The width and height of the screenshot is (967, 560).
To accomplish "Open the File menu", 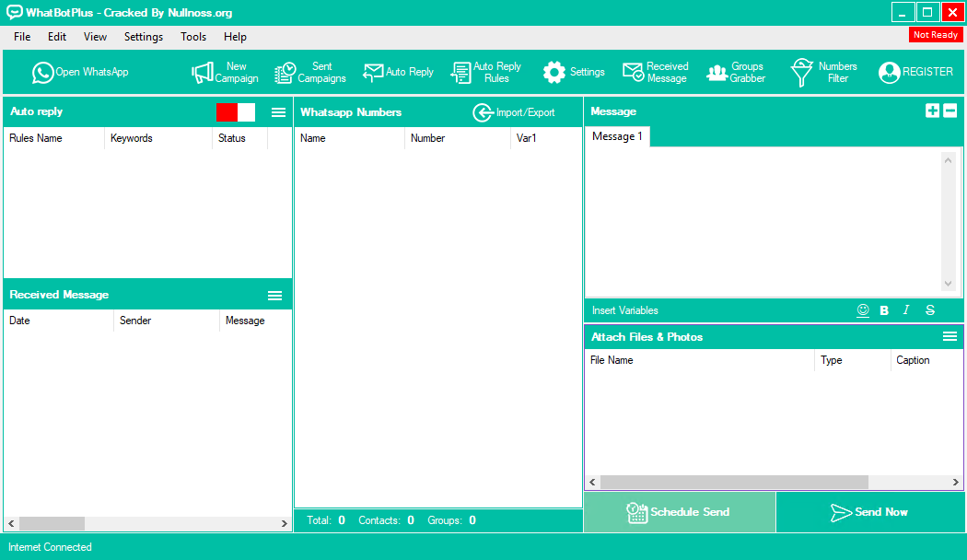I will (x=22, y=37).
